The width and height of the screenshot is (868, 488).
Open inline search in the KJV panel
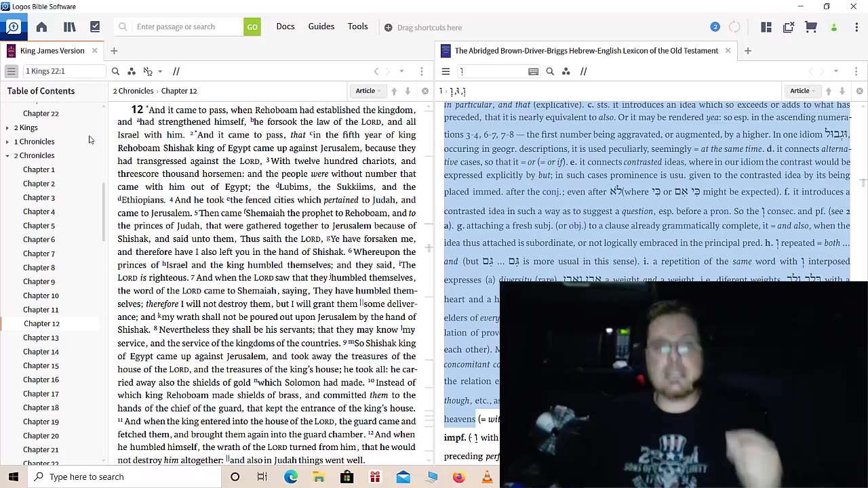(115, 71)
